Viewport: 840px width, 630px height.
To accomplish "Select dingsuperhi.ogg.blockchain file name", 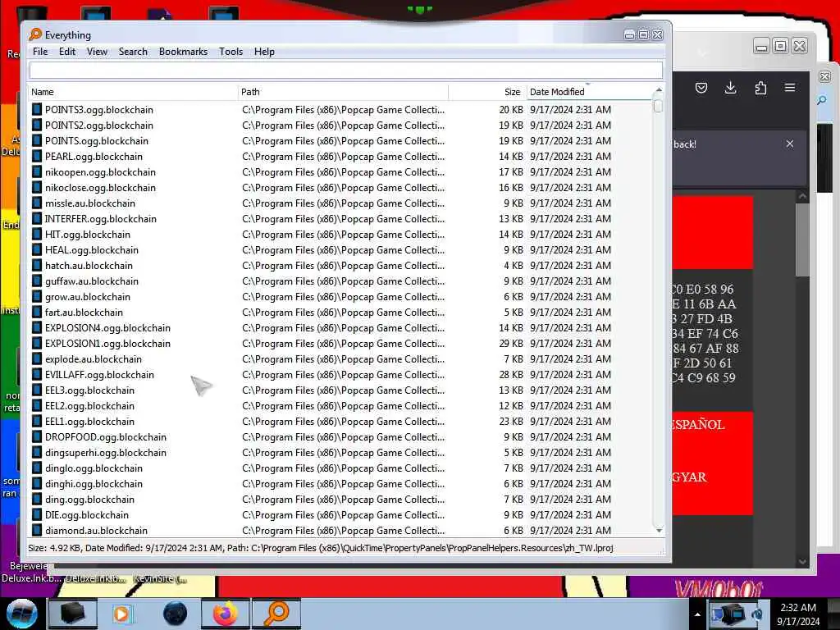I will pyautogui.click(x=106, y=453).
